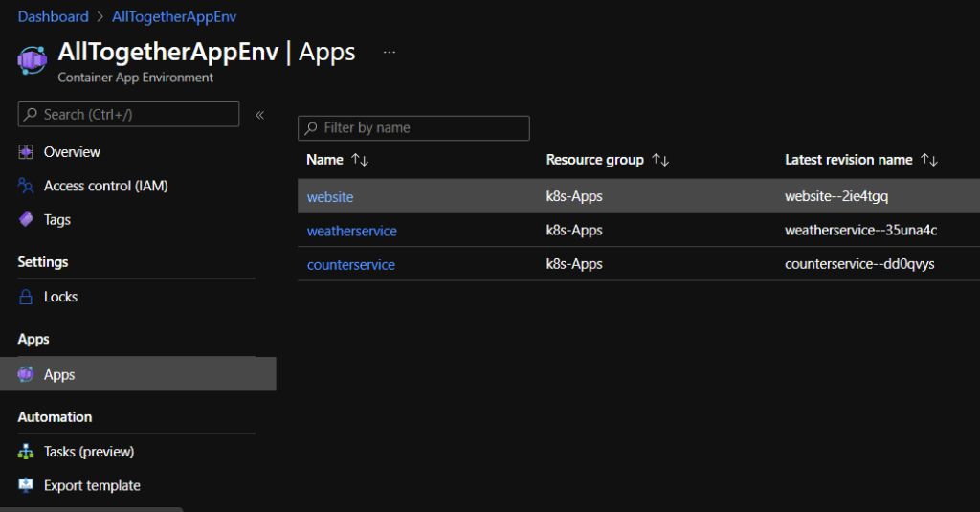Viewport: 980px width, 512px height.
Task: Collapse the sidebar with double chevron
Action: [259, 115]
